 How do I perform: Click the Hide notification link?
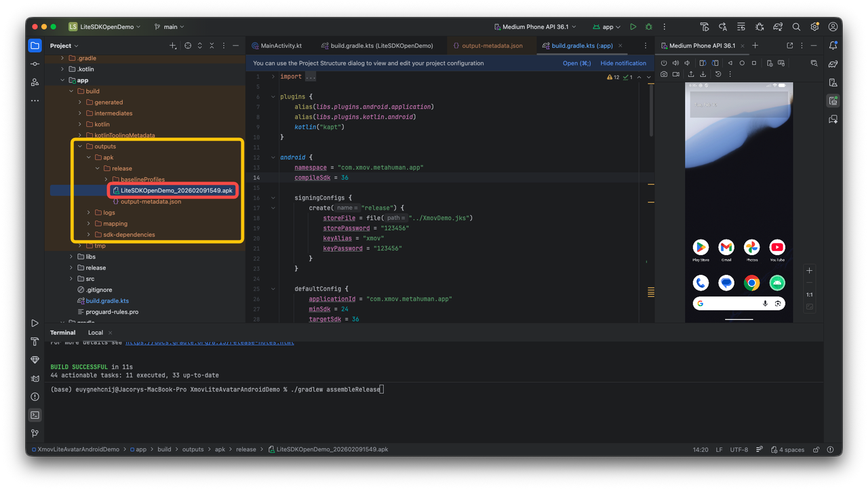coord(623,63)
